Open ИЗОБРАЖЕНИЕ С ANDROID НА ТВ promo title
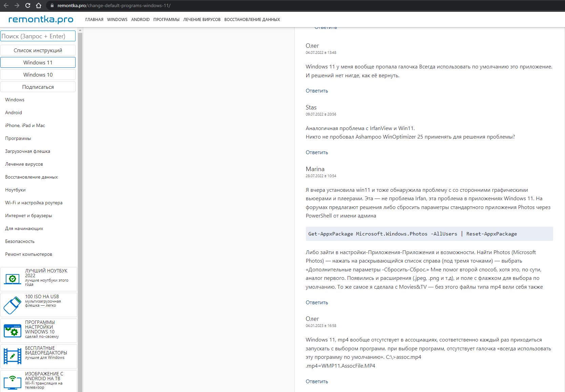Viewport: 565px width, 392px height. [x=44, y=376]
